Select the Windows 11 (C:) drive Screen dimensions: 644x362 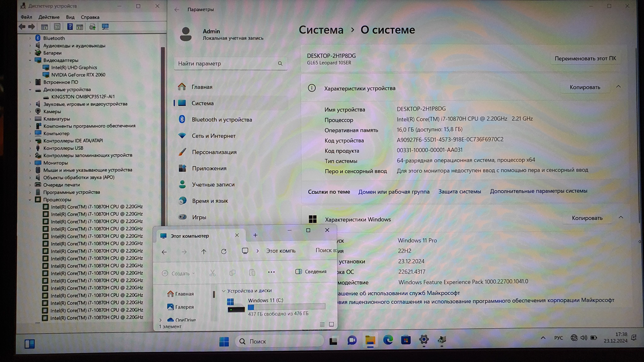(x=265, y=300)
